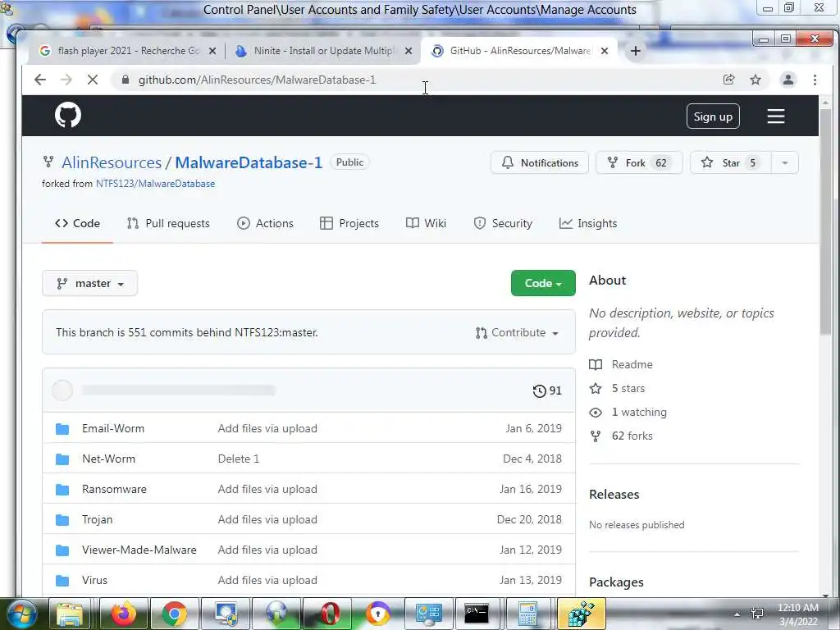Open the command prompt taskbar icon
Viewport: 840px width, 630px height.
coord(477,614)
